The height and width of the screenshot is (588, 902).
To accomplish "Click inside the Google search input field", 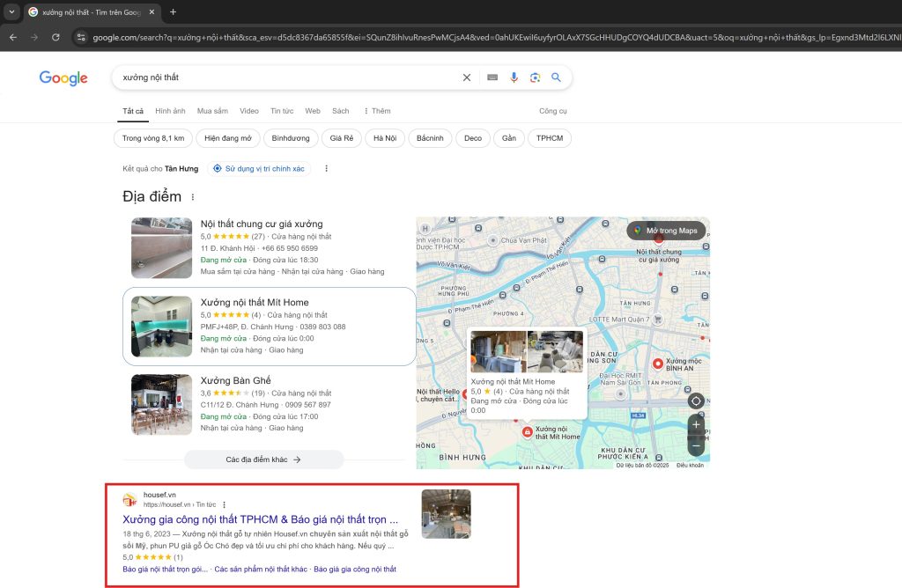I will click(x=288, y=77).
